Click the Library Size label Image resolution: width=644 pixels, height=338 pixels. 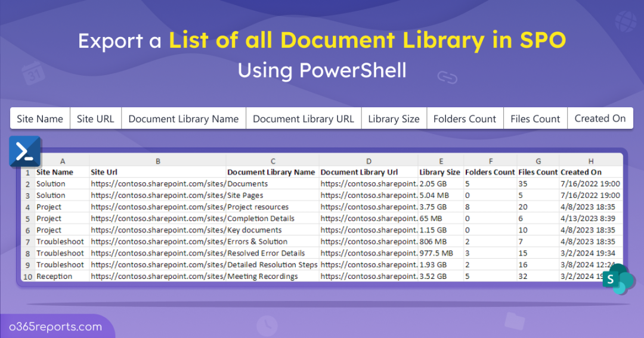[394, 119]
